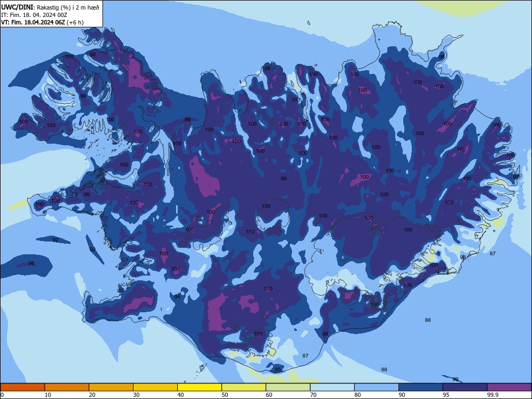532x399 pixels.
Task: Click the legend tick label '70'
Action: tap(313, 395)
